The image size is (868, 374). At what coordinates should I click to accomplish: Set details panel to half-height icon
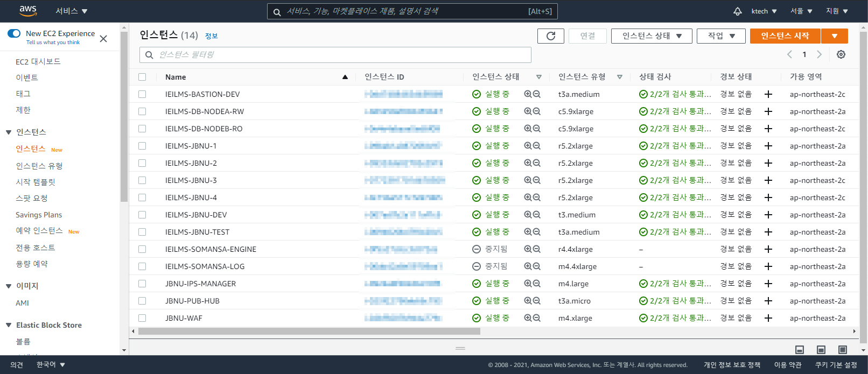coord(821,350)
